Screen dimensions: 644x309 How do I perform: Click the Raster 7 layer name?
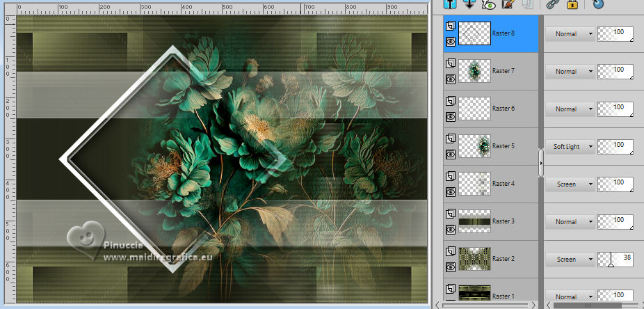click(503, 71)
